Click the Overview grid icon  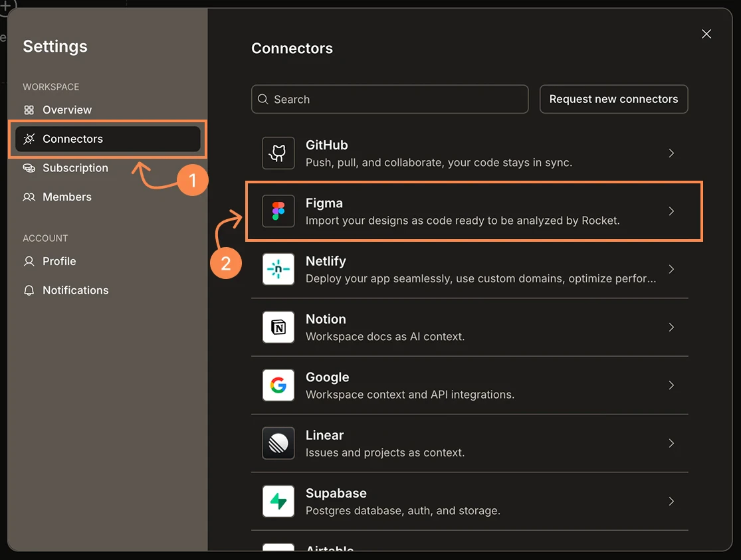coord(29,110)
